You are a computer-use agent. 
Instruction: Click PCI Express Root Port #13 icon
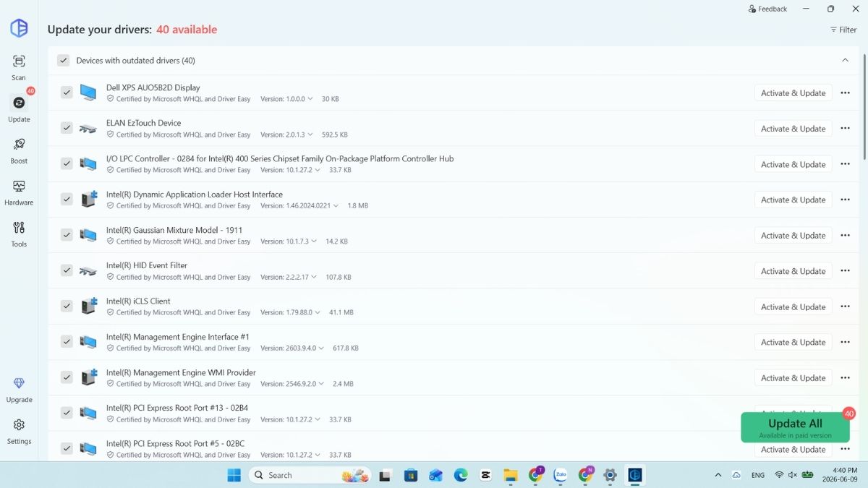click(x=88, y=413)
